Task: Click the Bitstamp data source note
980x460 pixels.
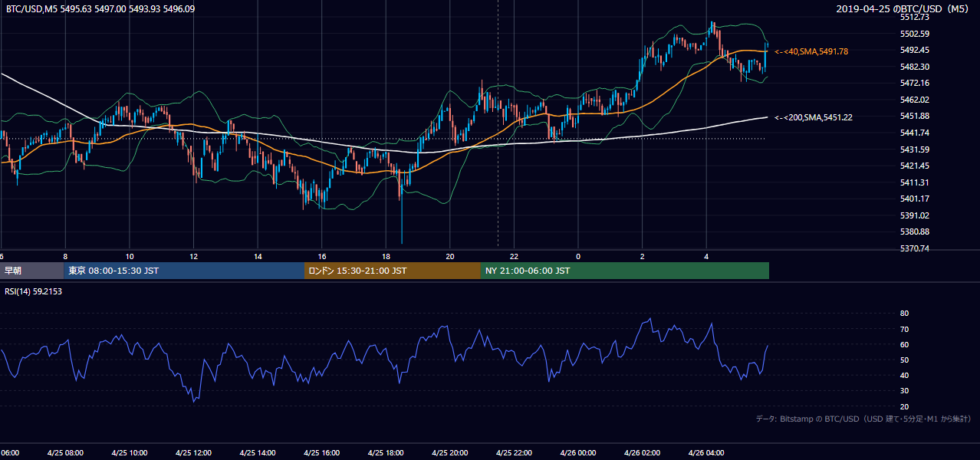Action: tap(863, 419)
